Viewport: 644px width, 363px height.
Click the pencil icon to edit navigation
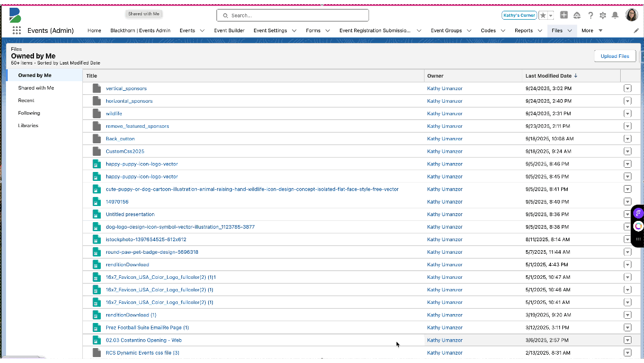coord(636,30)
